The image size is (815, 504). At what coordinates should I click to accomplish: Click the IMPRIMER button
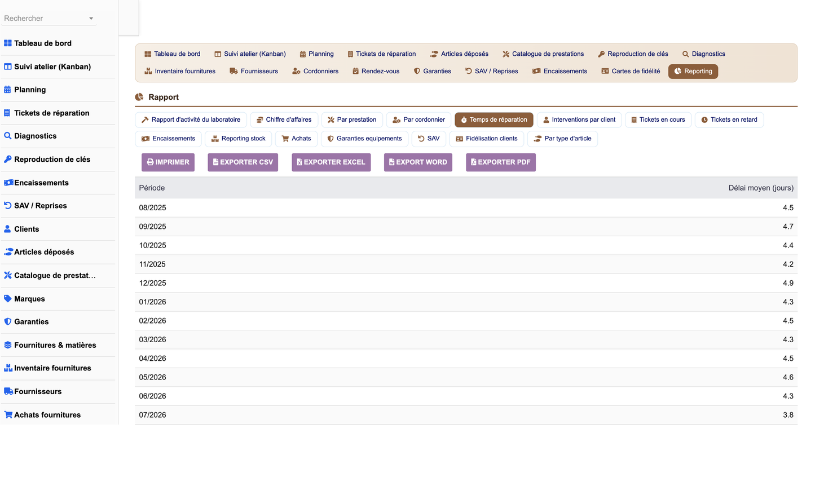[x=168, y=162]
